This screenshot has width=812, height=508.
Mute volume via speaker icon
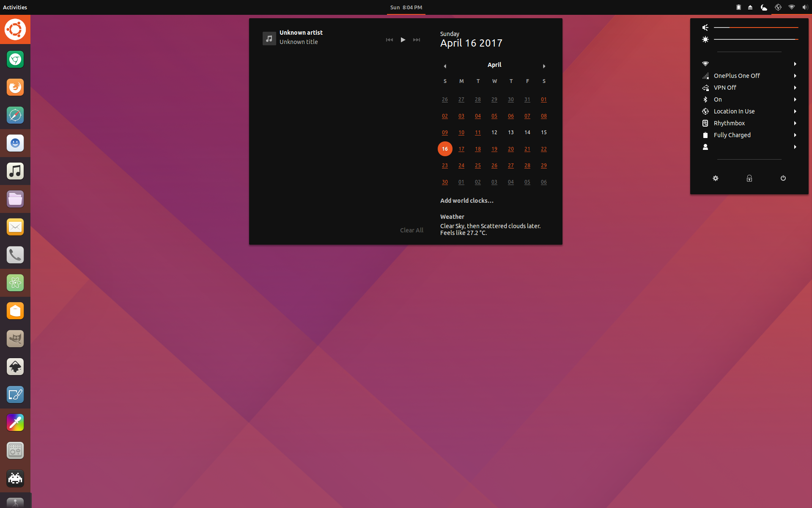[x=705, y=28]
